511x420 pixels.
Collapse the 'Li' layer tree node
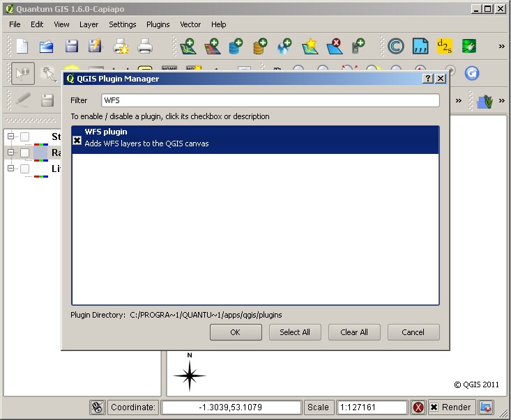tap(10, 168)
